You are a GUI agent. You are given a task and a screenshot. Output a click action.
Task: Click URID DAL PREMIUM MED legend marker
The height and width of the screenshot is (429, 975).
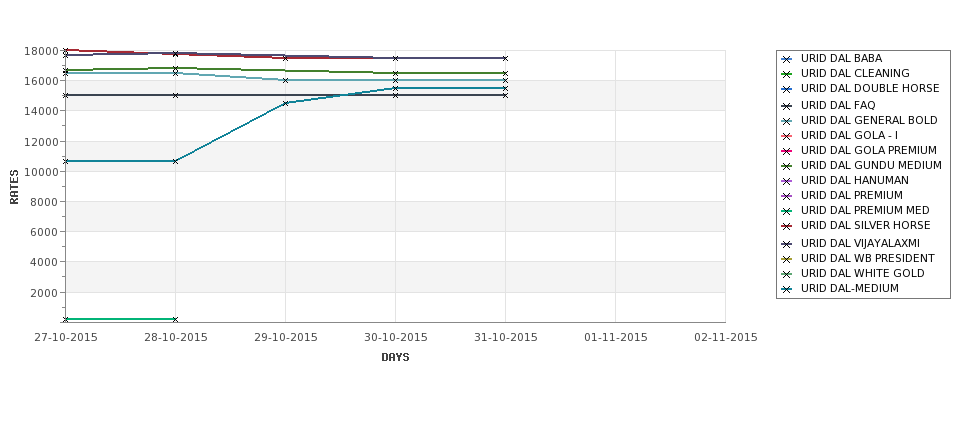(787, 211)
